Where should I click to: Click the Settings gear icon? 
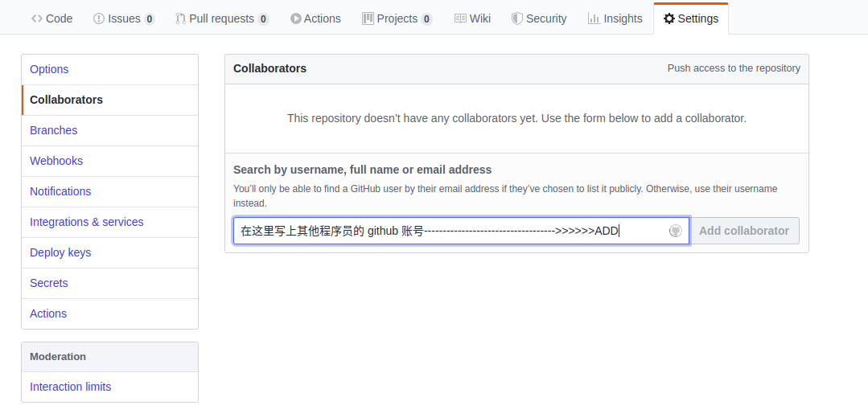[x=669, y=18]
